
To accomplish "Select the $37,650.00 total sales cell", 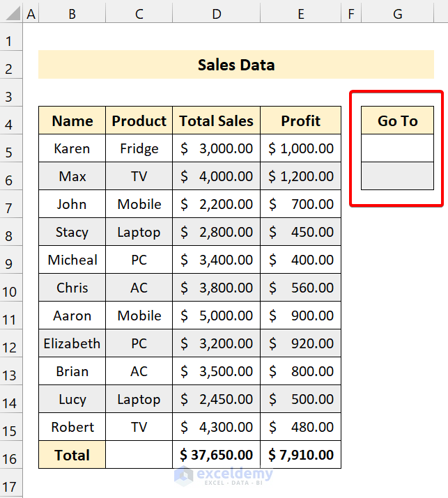I will [216, 455].
